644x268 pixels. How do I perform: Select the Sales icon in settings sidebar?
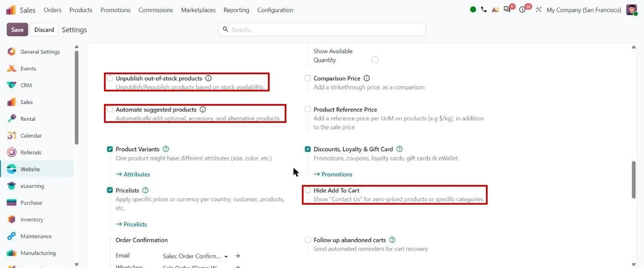coord(12,102)
